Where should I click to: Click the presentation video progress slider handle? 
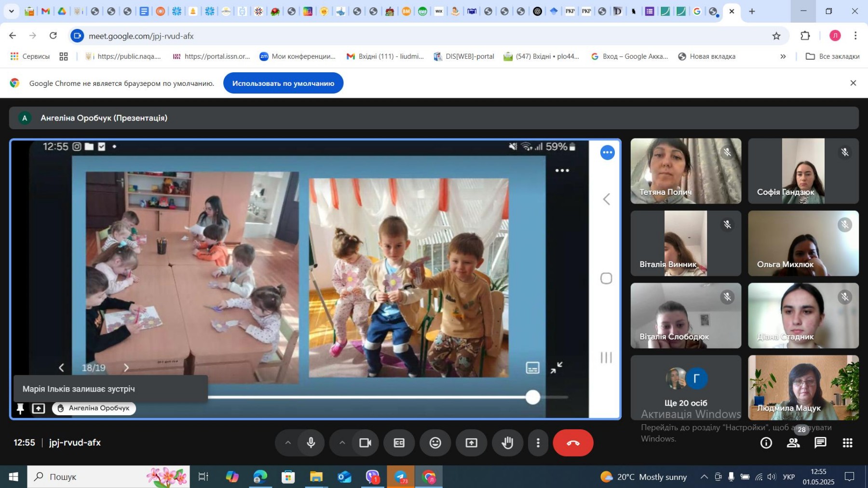coord(533,397)
